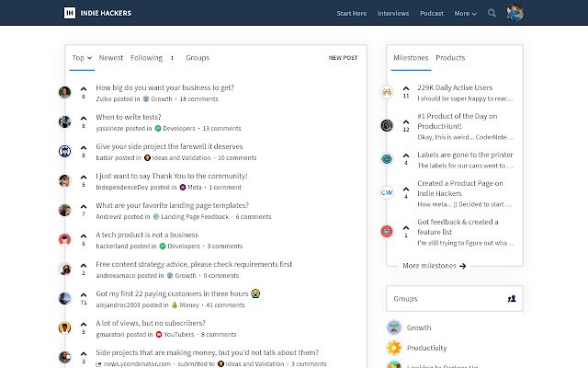This screenshot has height=368, width=588.
Task: Open the Money group link
Action: (185, 305)
